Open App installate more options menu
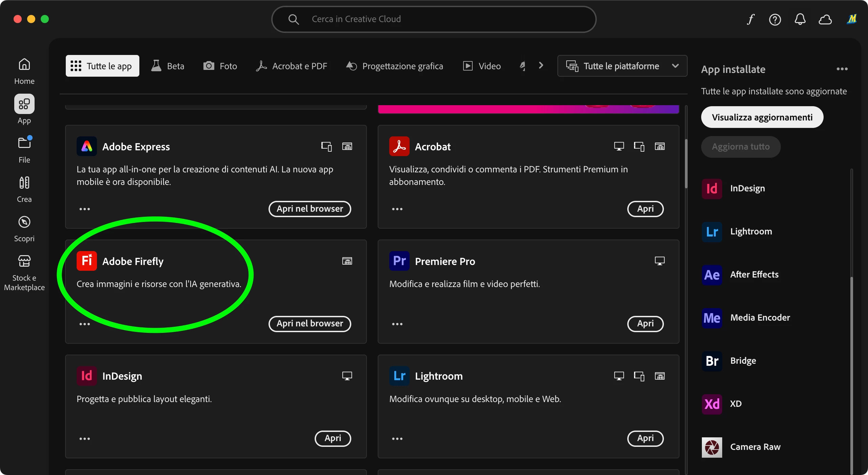Image resolution: width=868 pixels, height=475 pixels. pyautogui.click(x=842, y=69)
